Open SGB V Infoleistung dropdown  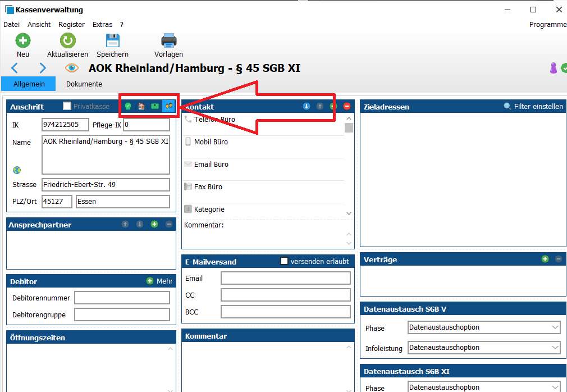tap(484, 348)
